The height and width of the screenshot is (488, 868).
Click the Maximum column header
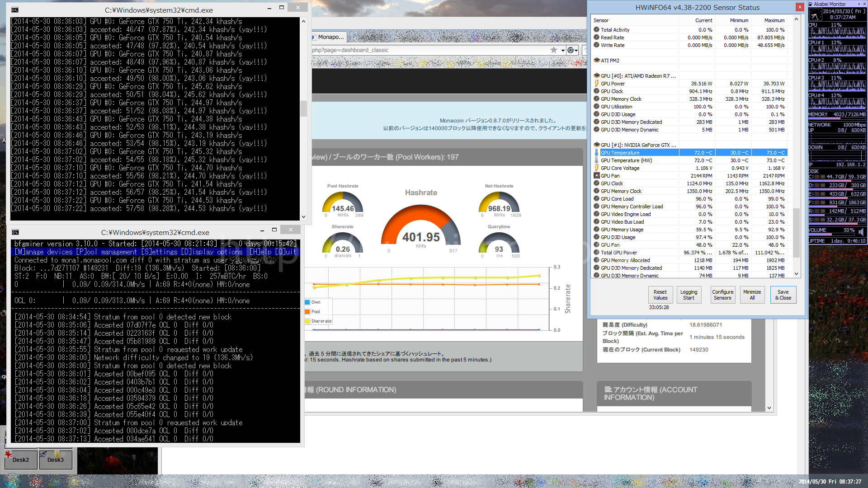click(769, 20)
